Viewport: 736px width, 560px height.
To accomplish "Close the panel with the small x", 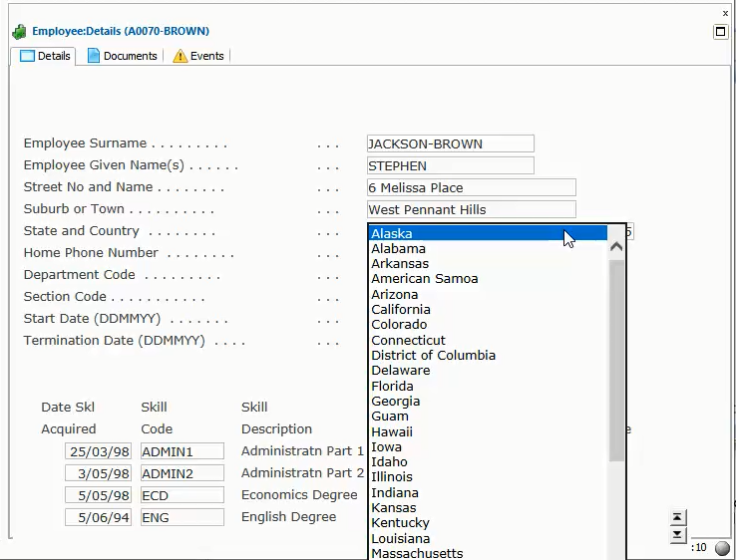I will click(725, 13).
